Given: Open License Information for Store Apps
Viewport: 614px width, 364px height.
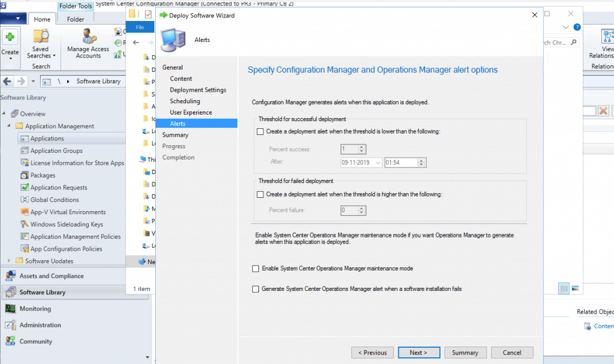Looking at the screenshot, I should pos(77,163).
